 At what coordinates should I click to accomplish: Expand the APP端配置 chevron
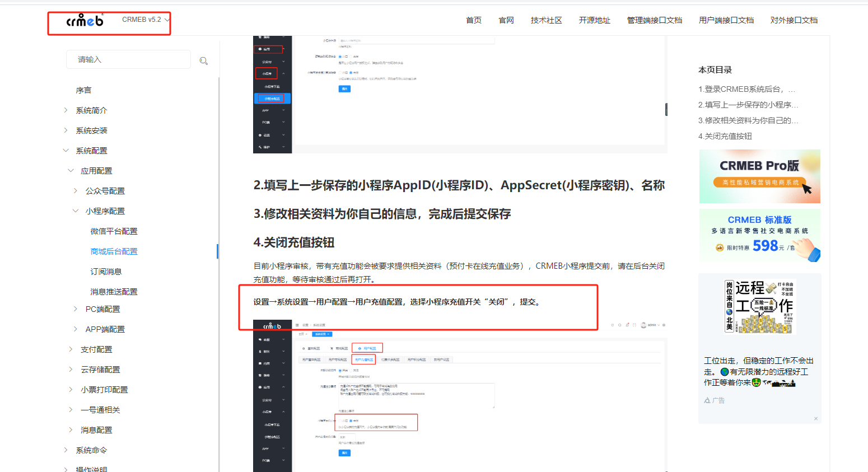(76, 329)
